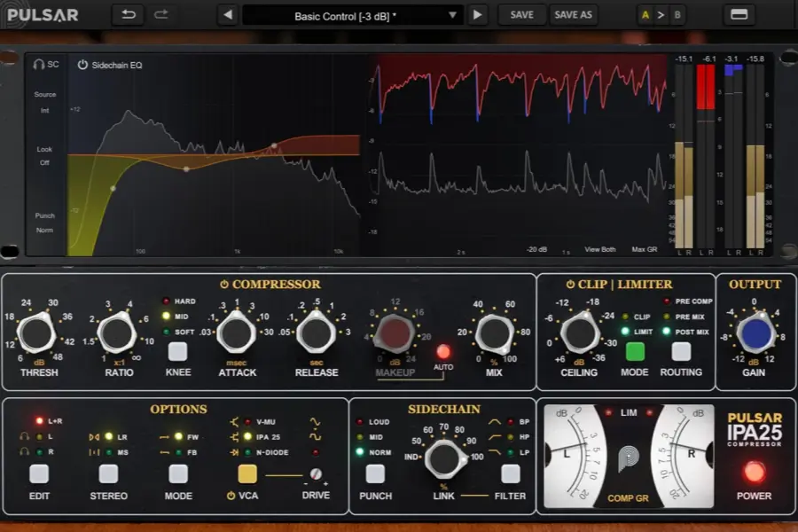Select the A comparison slot
Viewport: 798px width, 532px height.
(x=645, y=15)
